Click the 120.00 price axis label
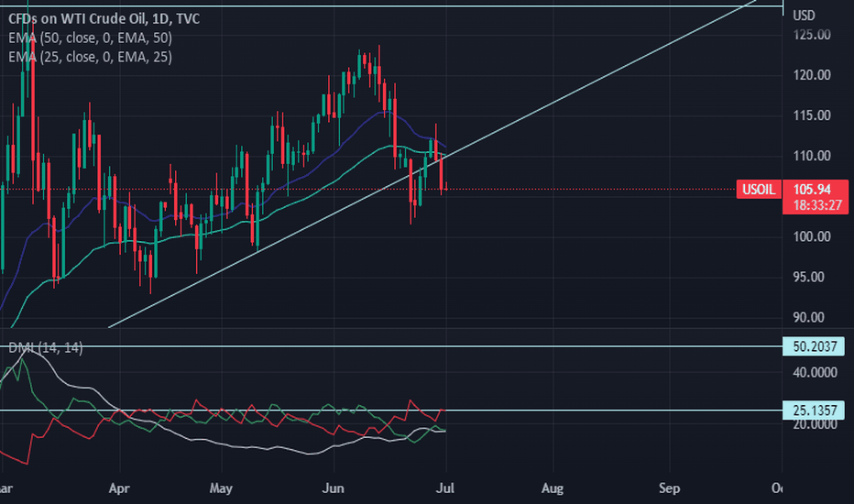854x504 pixels. [x=812, y=75]
